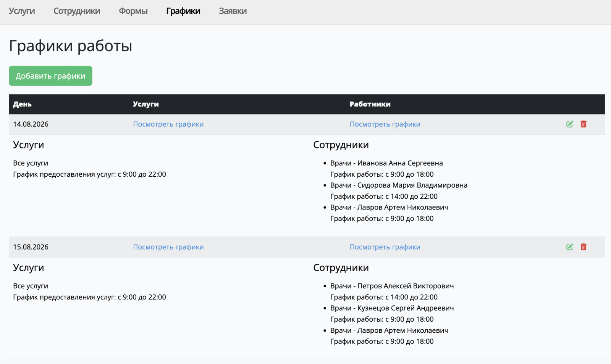Click Петров Алексей Викторович entry

pyautogui.click(x=392, y=286)
